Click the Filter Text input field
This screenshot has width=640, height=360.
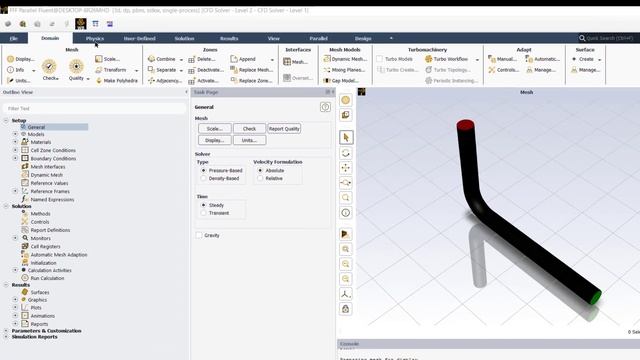pyautogui.click(x=94, y=109)
